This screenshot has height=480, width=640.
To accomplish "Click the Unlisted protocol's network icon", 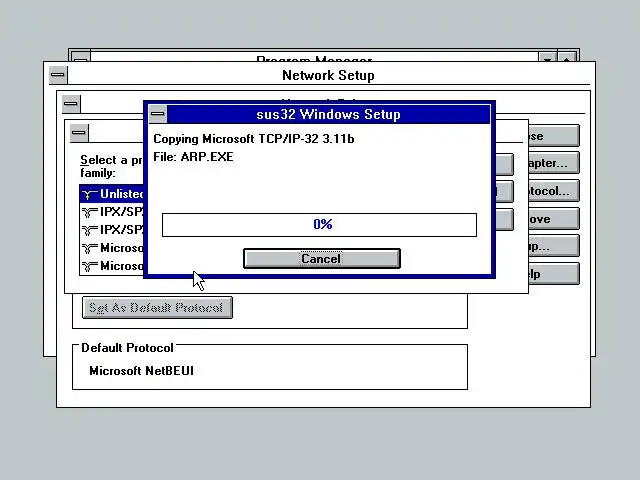I will pyautogui.click(x=89, y=194).
